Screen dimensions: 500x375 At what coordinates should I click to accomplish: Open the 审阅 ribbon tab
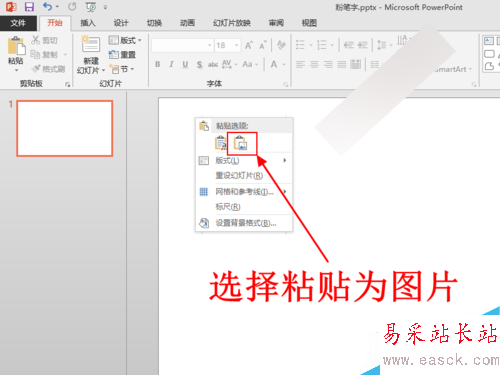point(276,23)
